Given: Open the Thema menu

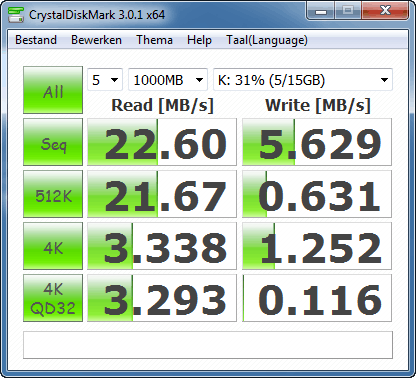Looking at the screenshot, I should pos(154,40).
